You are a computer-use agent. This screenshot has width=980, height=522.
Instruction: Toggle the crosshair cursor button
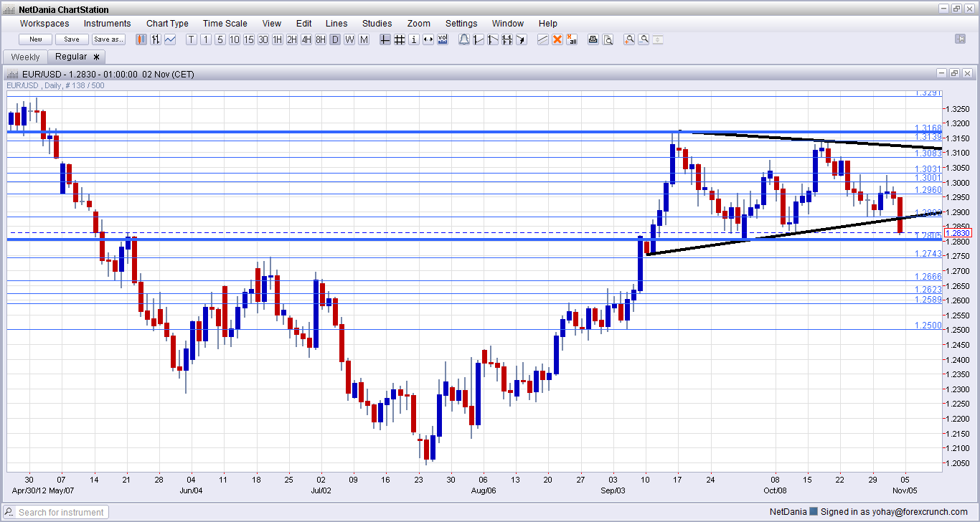[385, 39]
